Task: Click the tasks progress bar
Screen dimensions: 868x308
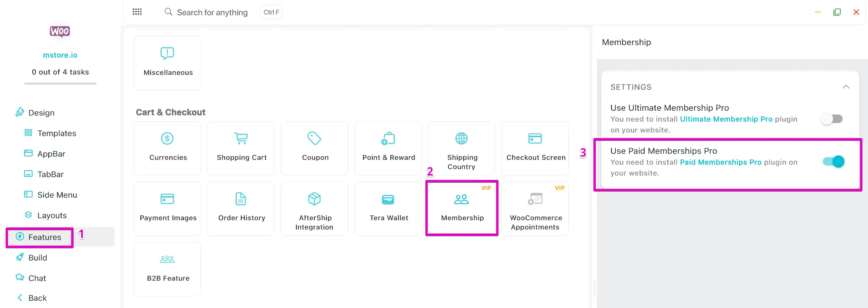Action: pyautogui.click(x=60, y=84)
